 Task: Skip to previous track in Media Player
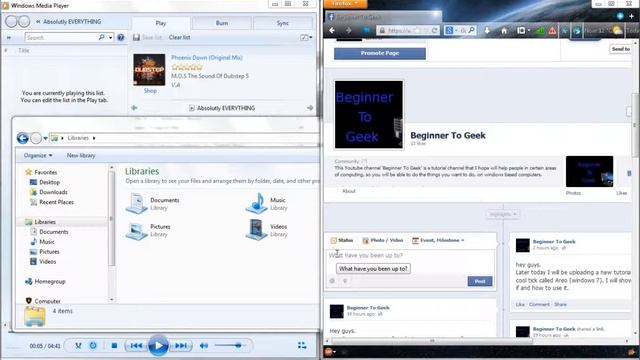point(136,346)
